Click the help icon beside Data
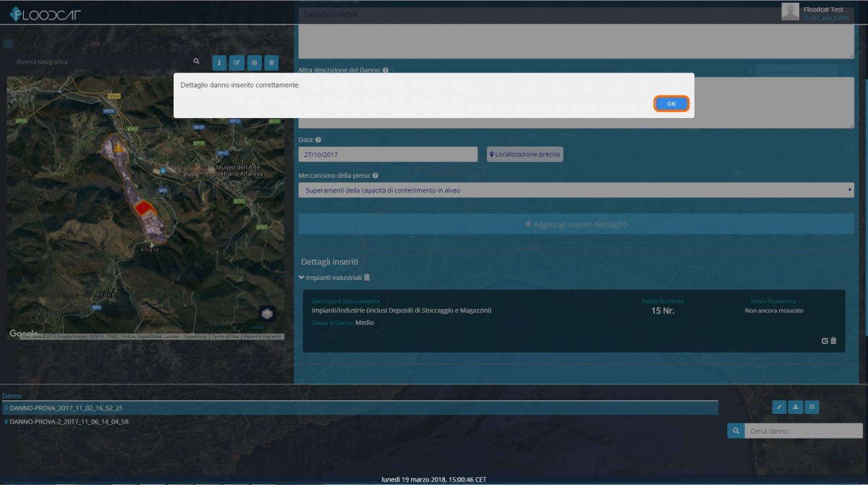This screenshot has width=868, height=485. click(x=318, y=140)
